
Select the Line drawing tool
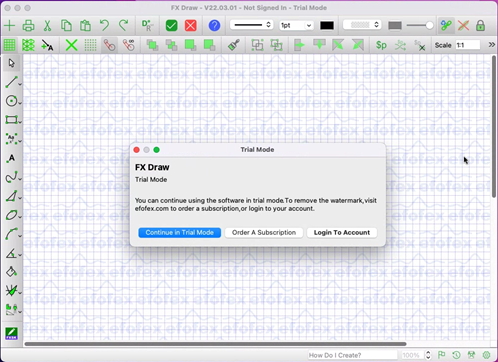pos(11,82)
